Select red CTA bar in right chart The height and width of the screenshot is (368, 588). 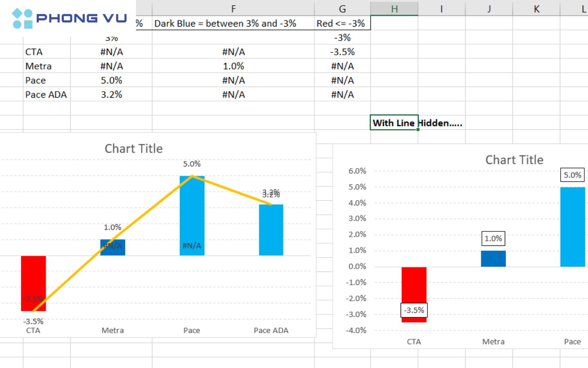(414, 294)
